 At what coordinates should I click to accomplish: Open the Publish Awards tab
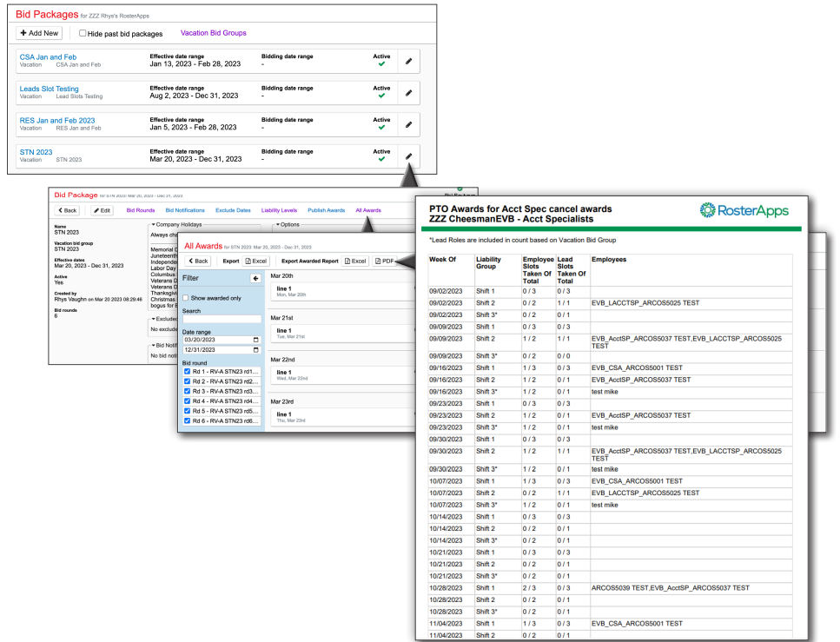pos(327,210)
